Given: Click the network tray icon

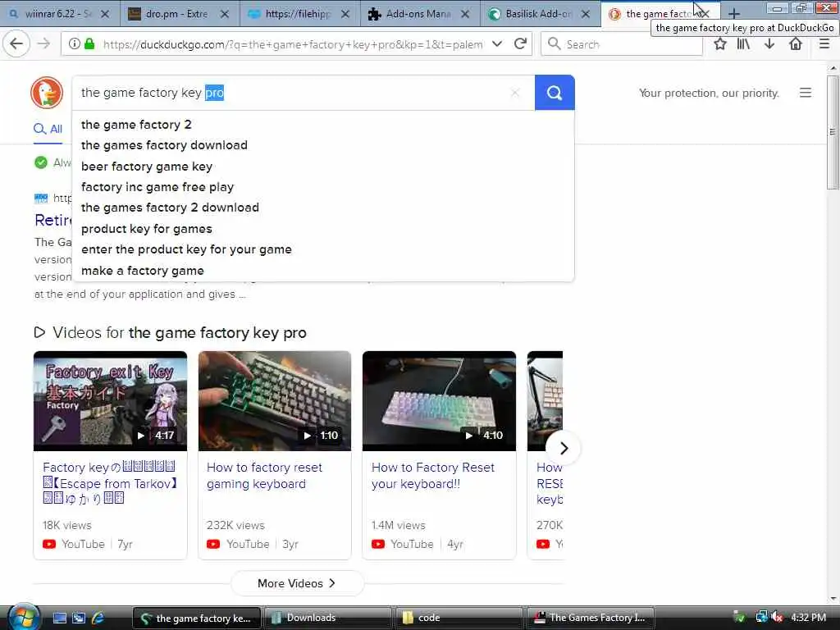Looking at the screenshot, I should [x=760, y=617].
